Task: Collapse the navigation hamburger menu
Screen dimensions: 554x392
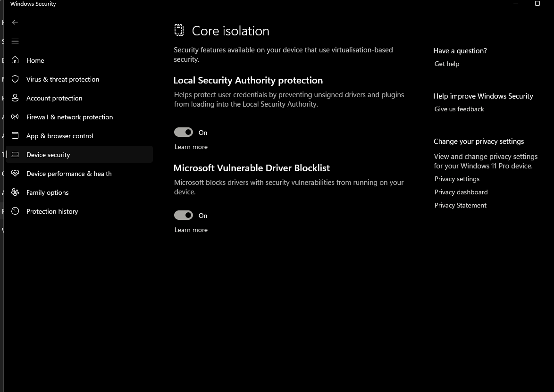Action: point(15,41)
